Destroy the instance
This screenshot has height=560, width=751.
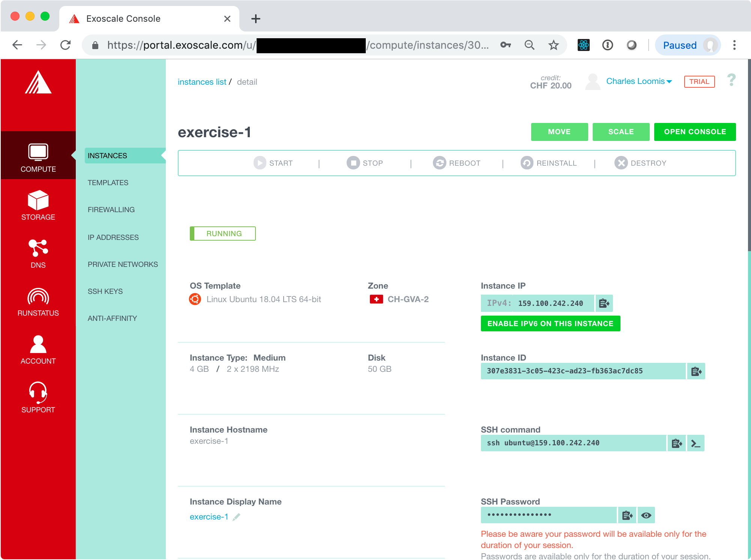(x=640, y=163)
